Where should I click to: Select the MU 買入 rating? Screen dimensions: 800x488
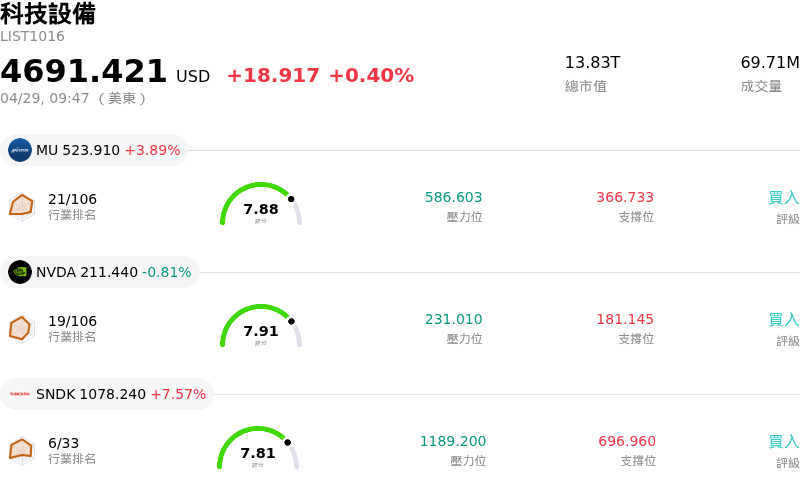(783, 198)
